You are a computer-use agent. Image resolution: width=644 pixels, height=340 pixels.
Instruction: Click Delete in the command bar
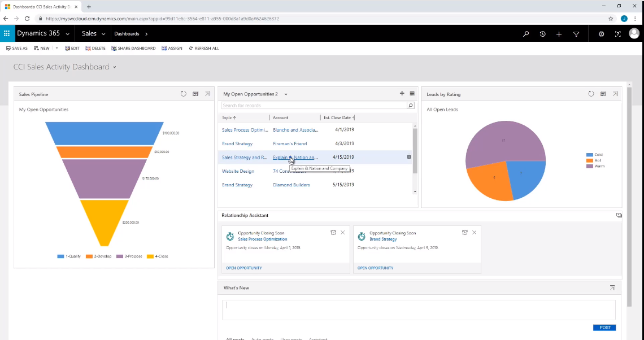tap(95, 48)
